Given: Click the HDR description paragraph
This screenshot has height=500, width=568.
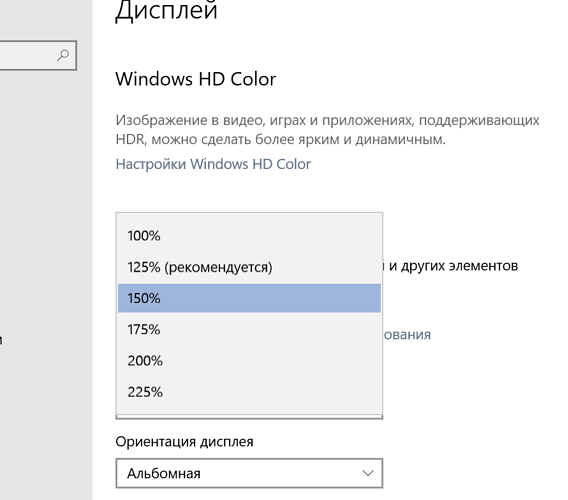Looking at the screenshot, I should click(327, 129).
